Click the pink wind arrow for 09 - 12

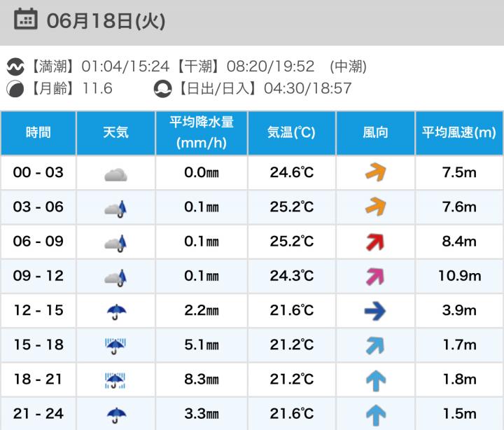click(x=376, y=277)
